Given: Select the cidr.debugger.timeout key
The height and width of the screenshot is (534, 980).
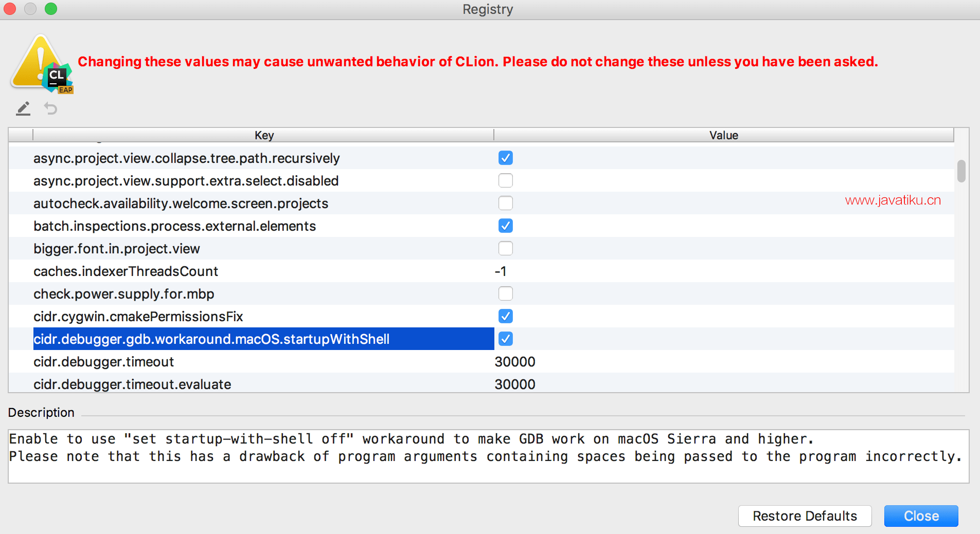Looking at the screenshot, I should [103, 361].
